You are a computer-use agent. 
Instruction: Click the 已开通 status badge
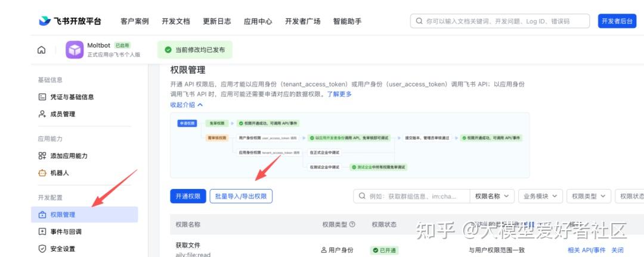click(384, 250)
